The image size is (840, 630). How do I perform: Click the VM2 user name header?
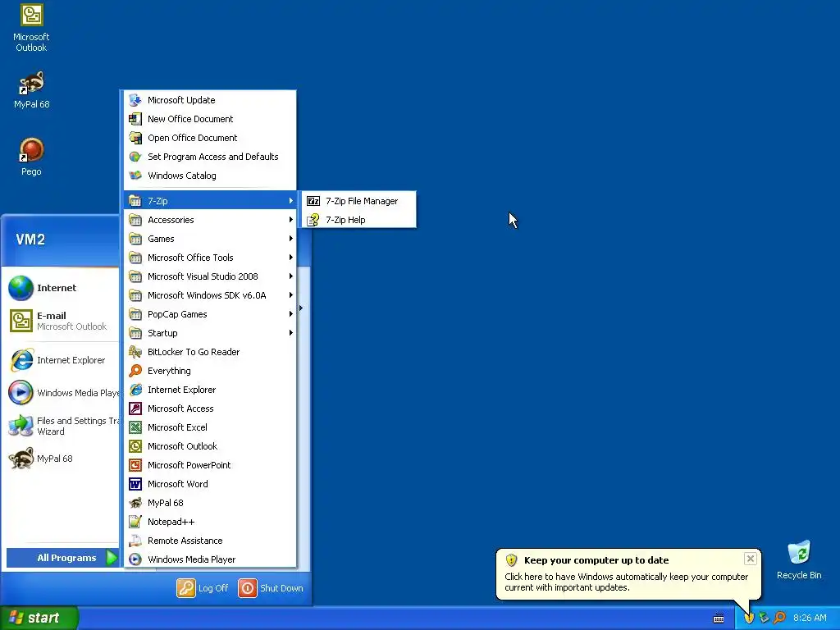coord(30,240)
